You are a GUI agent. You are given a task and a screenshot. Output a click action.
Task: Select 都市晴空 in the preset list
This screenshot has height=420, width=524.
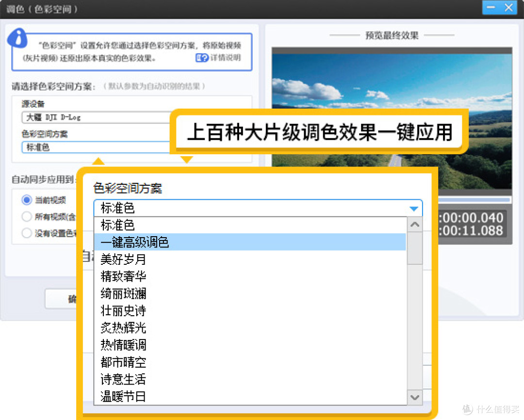(x=250, y=362)
